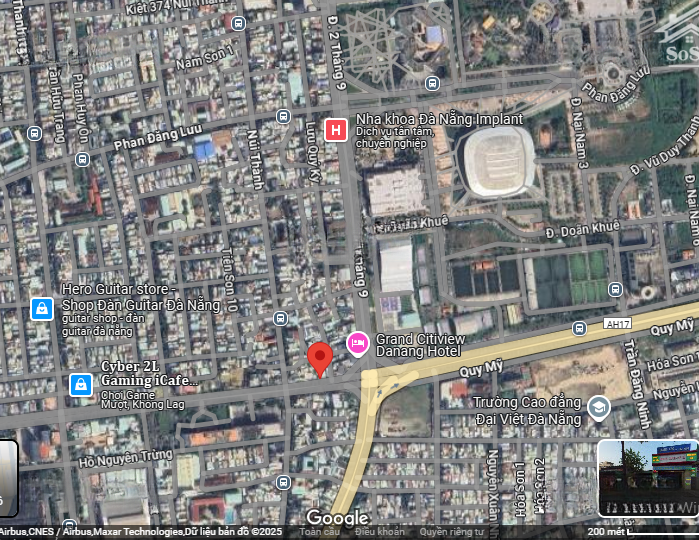
Task: Click the Đ. Doãn Khuê street label
Action: tap(582, 229)
